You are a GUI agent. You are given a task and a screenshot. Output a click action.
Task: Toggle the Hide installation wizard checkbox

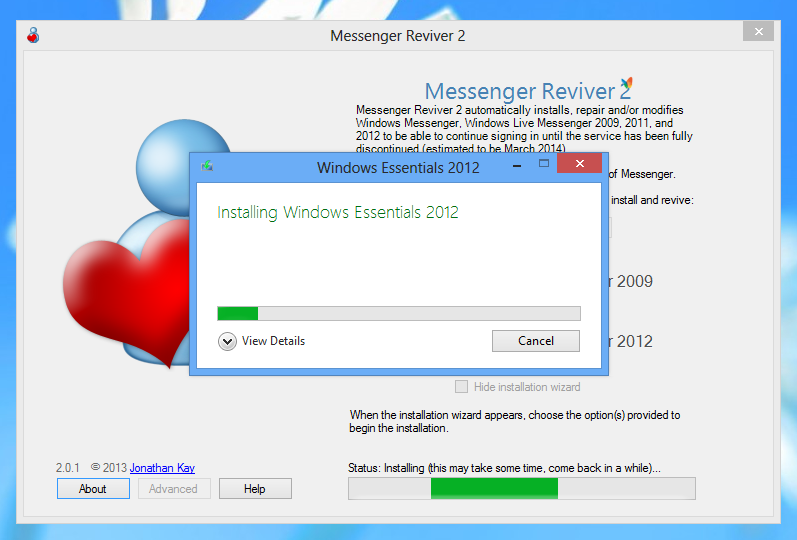[x=462, y=387]
